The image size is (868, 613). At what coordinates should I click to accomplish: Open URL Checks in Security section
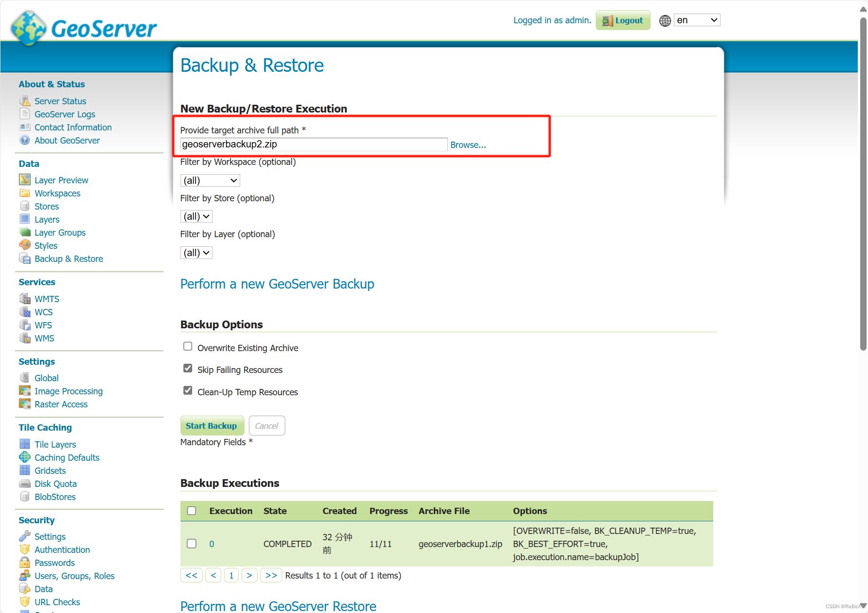coord(57,602)
